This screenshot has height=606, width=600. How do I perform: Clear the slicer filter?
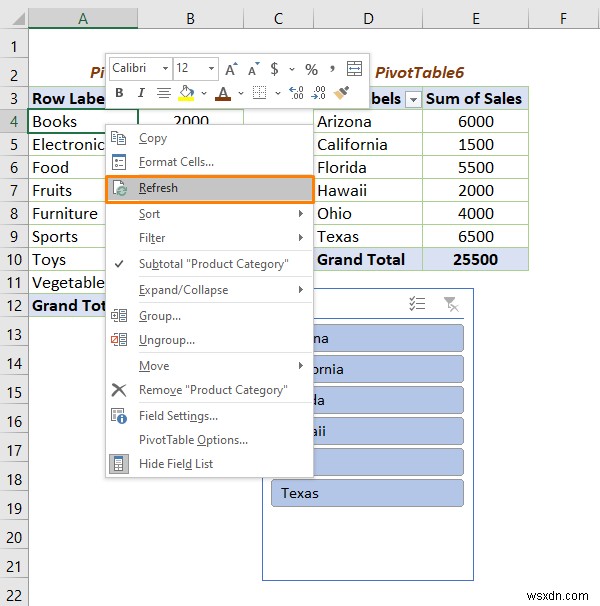tap(450, 304)
